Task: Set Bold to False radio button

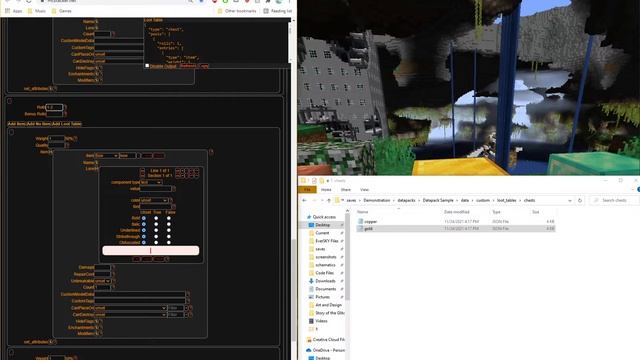Action: pyautogui.click(x=169, y=218)
